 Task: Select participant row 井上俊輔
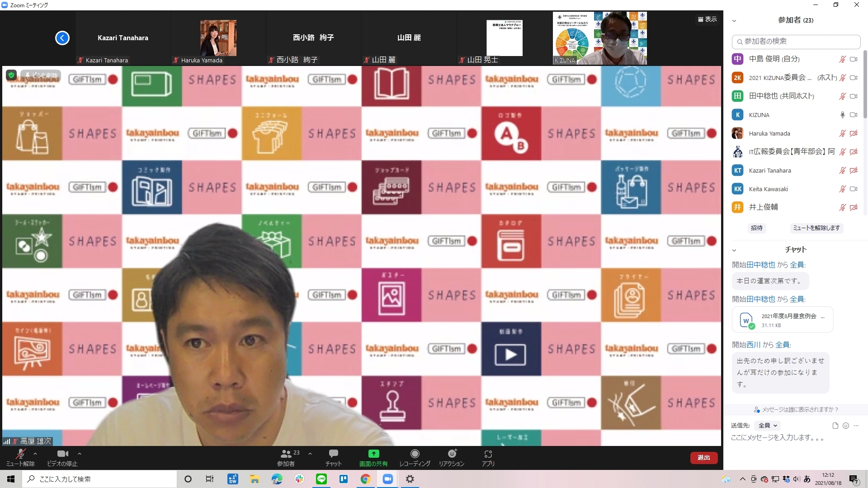coord(795,207)
